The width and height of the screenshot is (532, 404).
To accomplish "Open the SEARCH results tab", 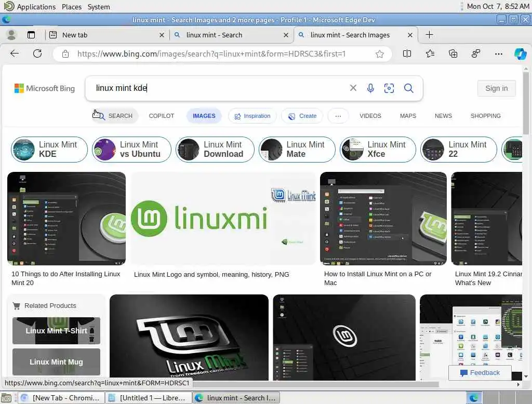I will click(114, 116).
